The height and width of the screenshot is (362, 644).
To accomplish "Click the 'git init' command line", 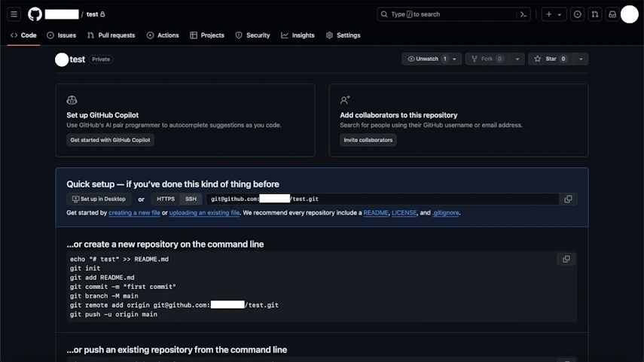I will 85,269.
